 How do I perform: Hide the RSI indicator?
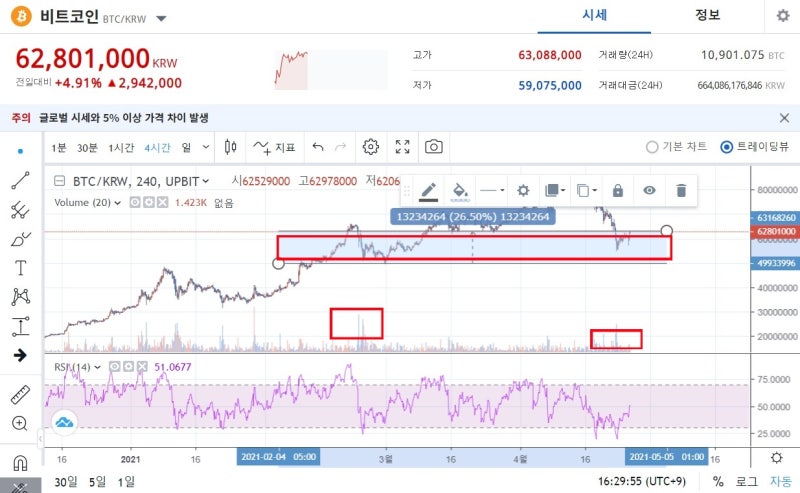click(115, 366)
